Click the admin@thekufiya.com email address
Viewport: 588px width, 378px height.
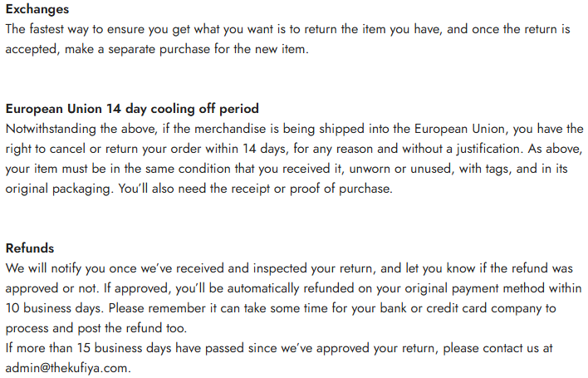pos(67,367)
